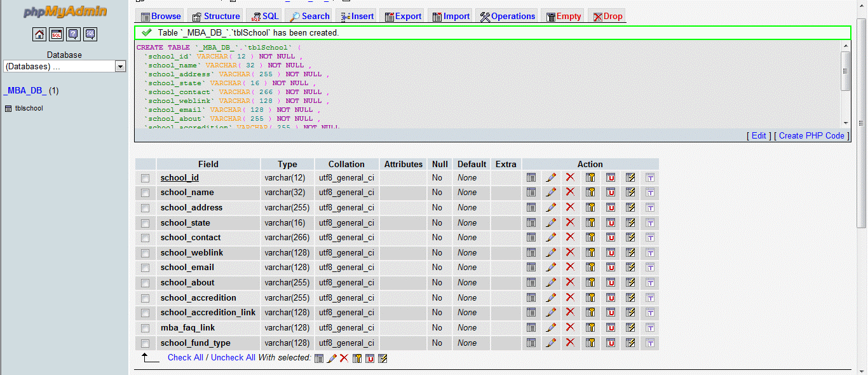Open the Insert tab
Screen dimensions: 868x375
[x=357, y=16]
